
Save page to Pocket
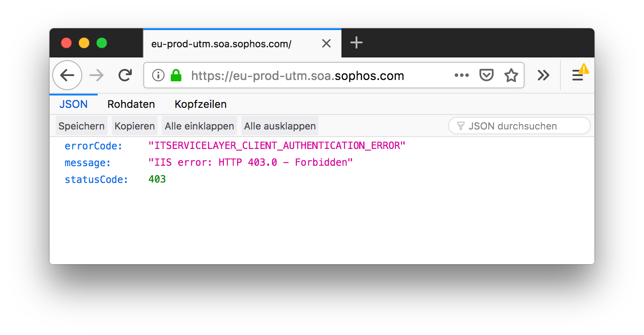coord(487,76)
